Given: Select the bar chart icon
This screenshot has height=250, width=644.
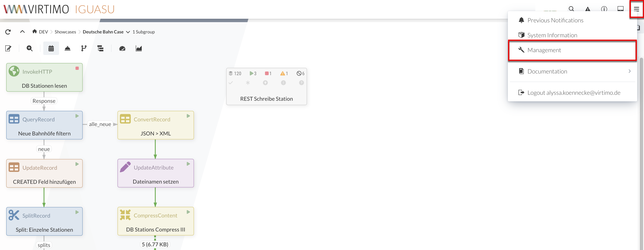Looking at the screenshot, I should tap(139, 48).
